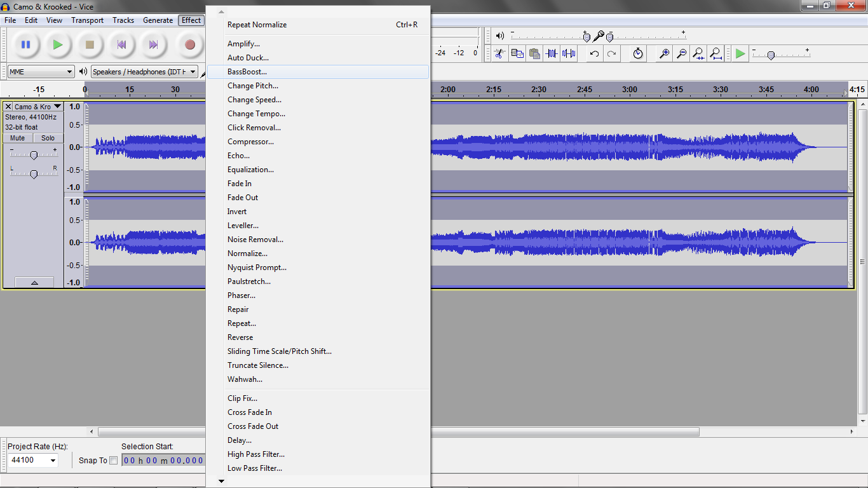The width and height of the screenshot is (868, 488).
Task: Open Equalization... effect
Action: coord(318,170)
